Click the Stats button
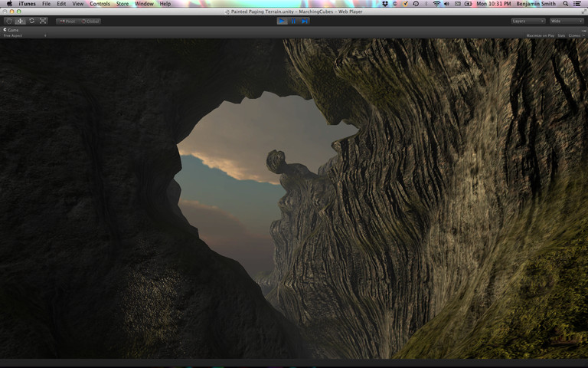The height and width of the screenshot is (368, 588). [x=560, y=35]
